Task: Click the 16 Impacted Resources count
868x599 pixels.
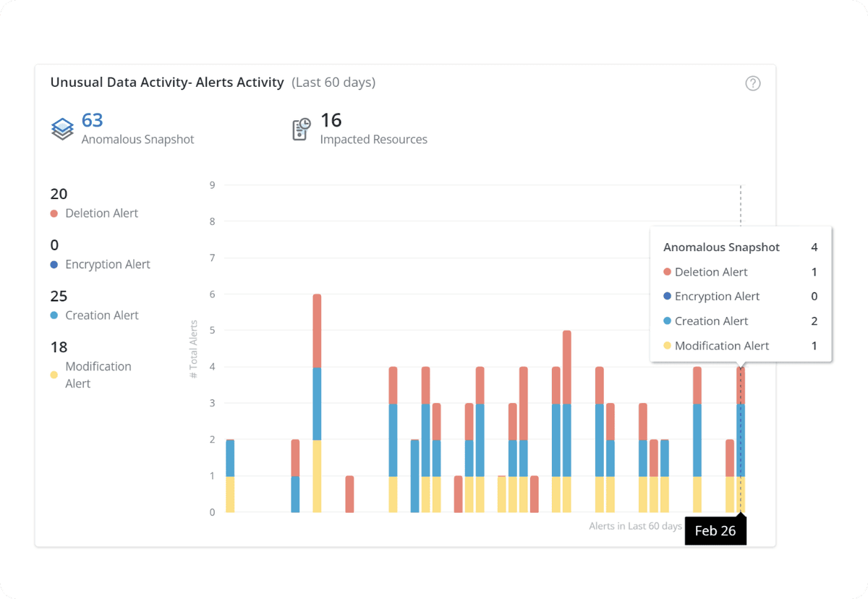Action: click(x=331, y=120)
